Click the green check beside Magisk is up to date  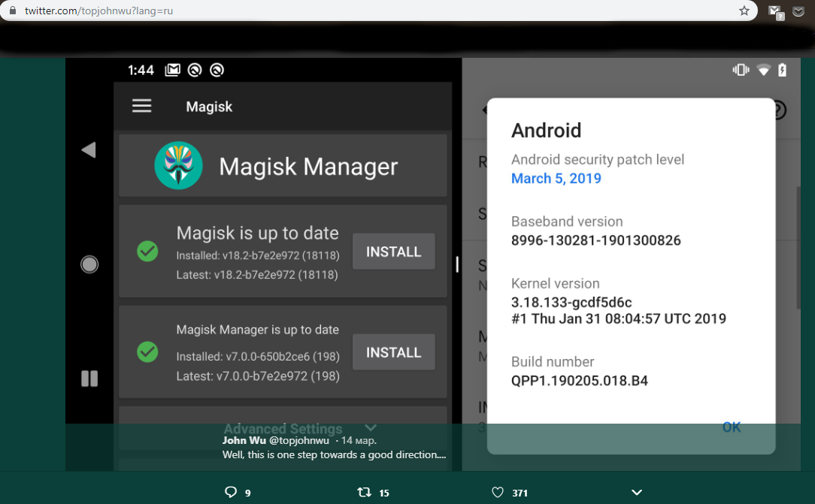pos(147,251)
